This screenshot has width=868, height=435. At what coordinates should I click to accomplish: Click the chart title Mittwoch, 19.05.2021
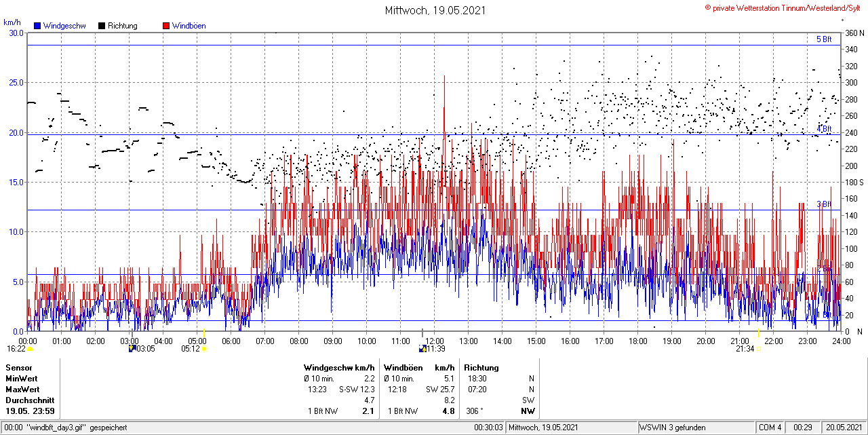pos(435,10)
